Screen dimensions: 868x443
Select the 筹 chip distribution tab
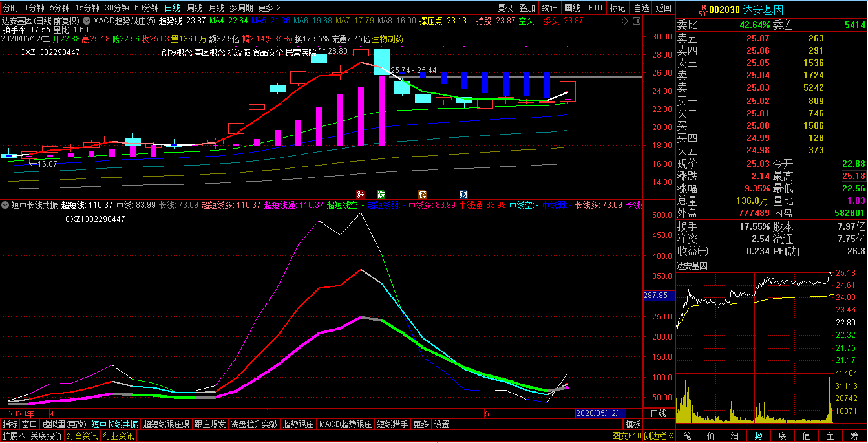pos(854,437)
